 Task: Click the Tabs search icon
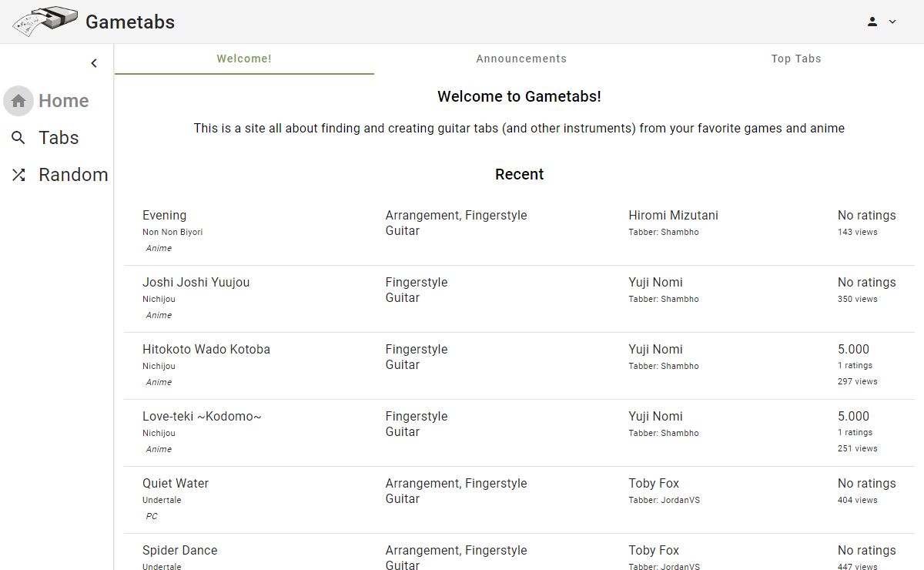18,138
